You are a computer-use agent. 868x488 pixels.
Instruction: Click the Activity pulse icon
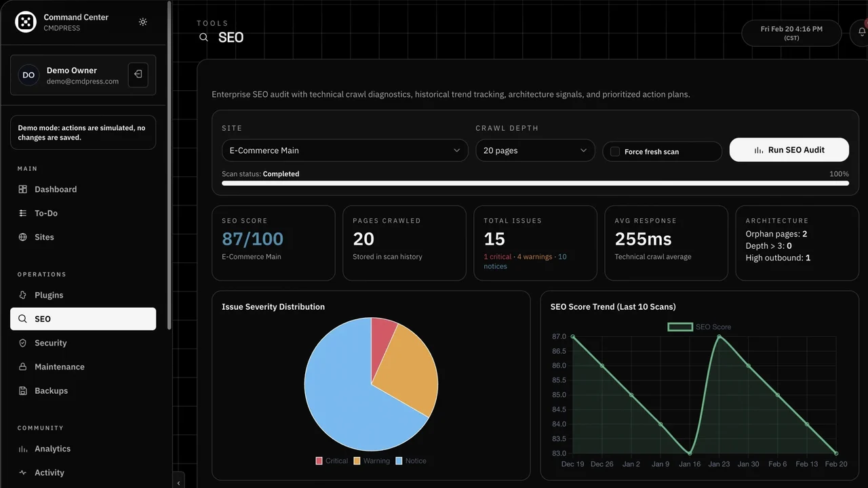coord(22,472)
